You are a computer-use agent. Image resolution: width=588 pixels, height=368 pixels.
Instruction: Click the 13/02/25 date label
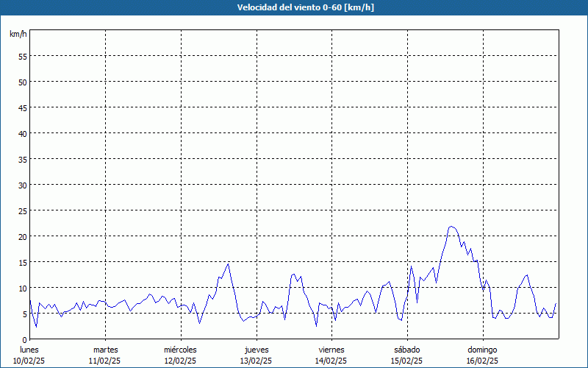tap(256, 361)
